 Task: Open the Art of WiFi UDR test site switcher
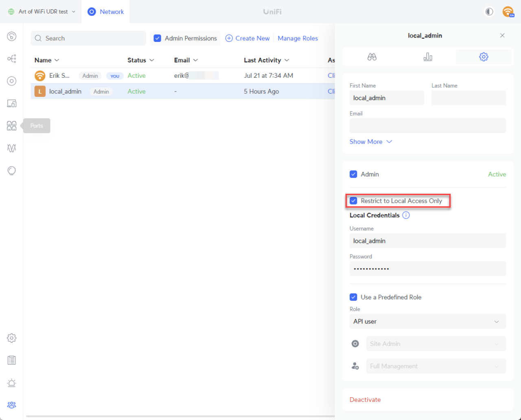[x=42, y=12]
